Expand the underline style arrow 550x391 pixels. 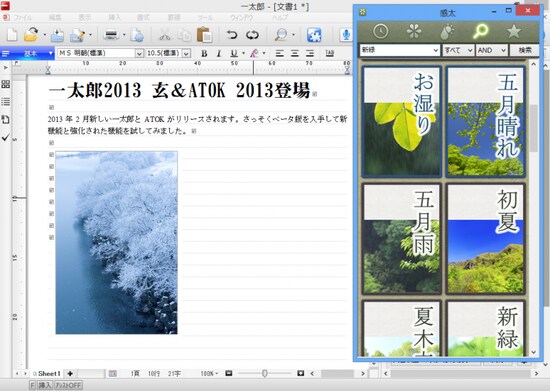243,53
